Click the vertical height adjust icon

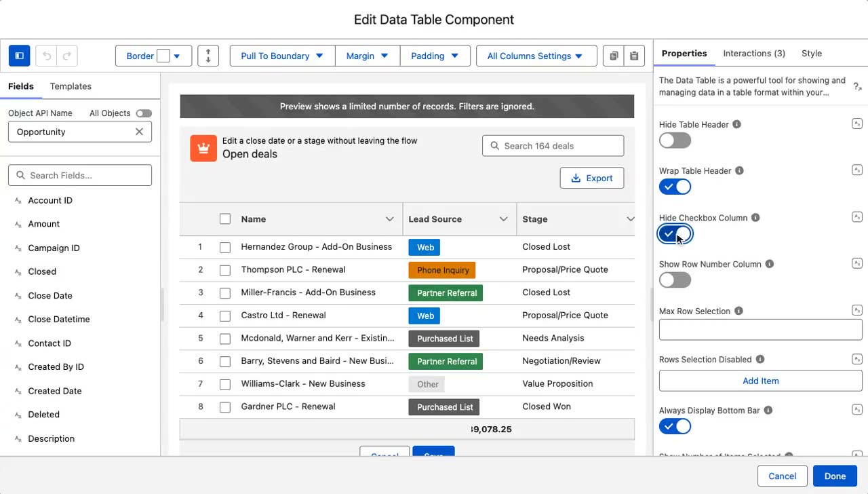pyautogui.click(x=208, y=56)
